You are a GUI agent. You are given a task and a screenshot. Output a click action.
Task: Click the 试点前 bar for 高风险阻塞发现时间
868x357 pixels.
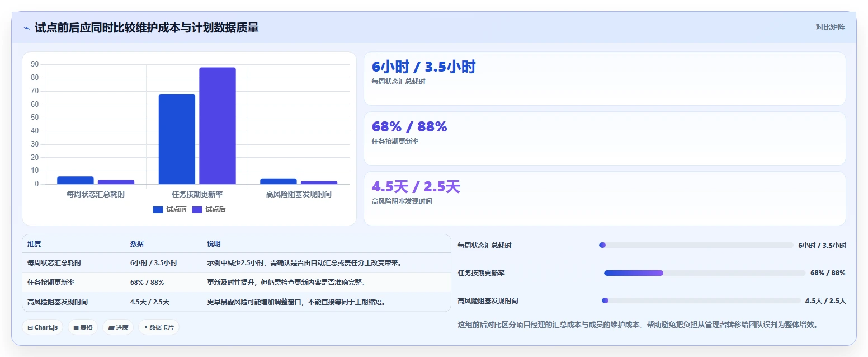(279, 181)
